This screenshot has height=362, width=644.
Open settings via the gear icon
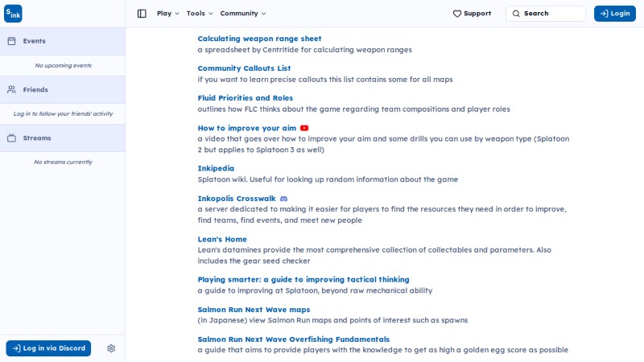[x=111, y=348]
